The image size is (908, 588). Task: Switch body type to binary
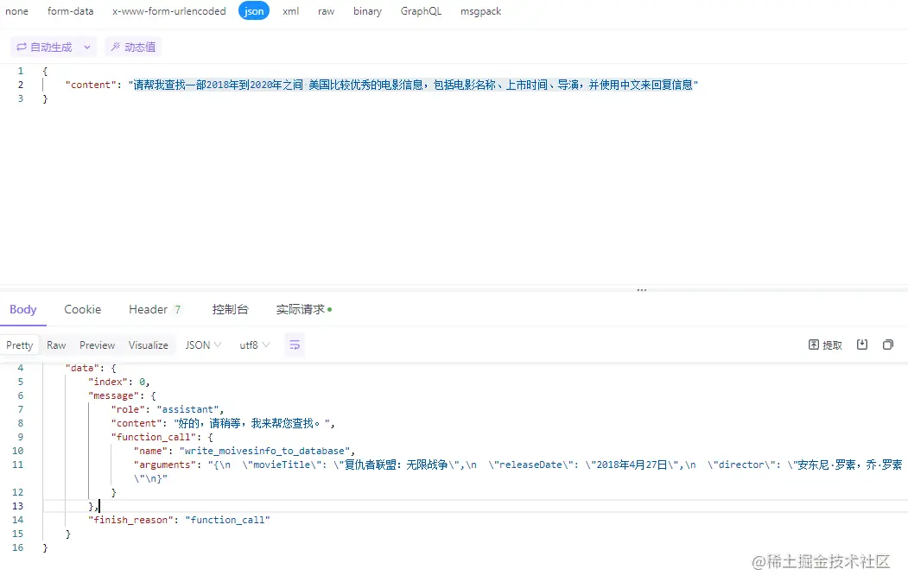[x=367, y=11]
